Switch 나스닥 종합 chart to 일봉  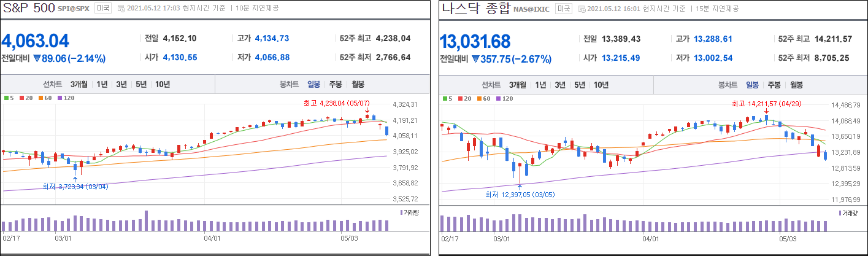(x=753, y=85)
